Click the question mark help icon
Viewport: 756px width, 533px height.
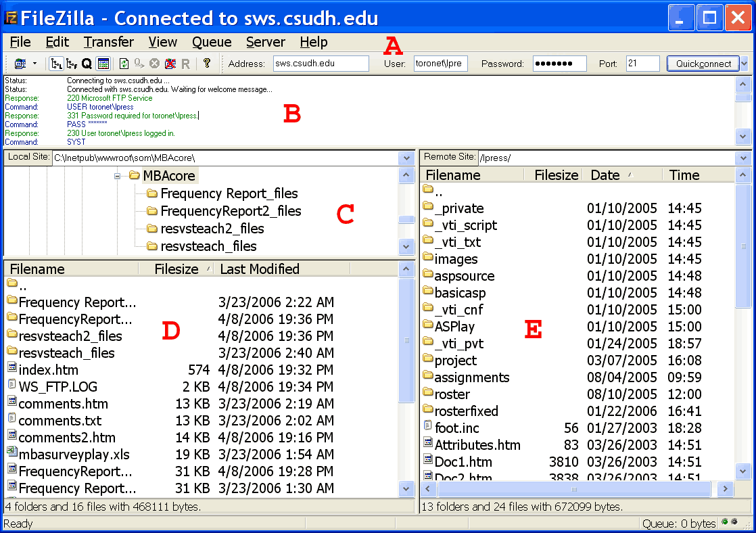pyautogui.click(x=207, y=63)
